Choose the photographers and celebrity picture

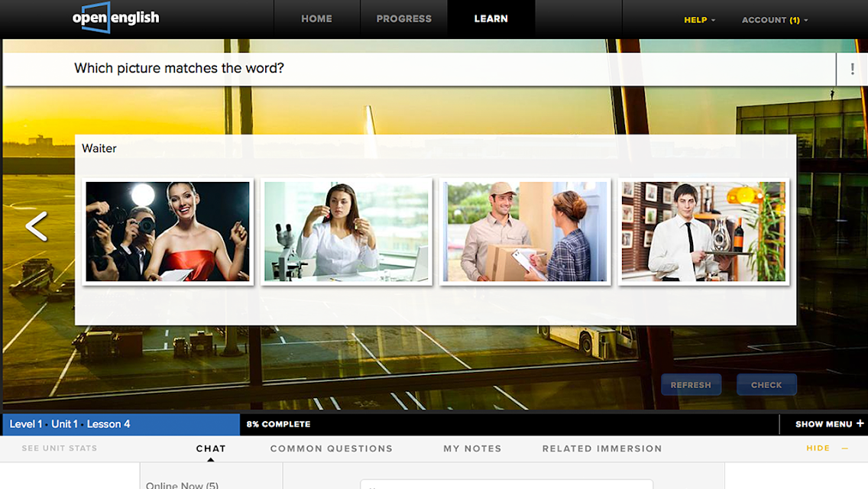tap(168, 232)
